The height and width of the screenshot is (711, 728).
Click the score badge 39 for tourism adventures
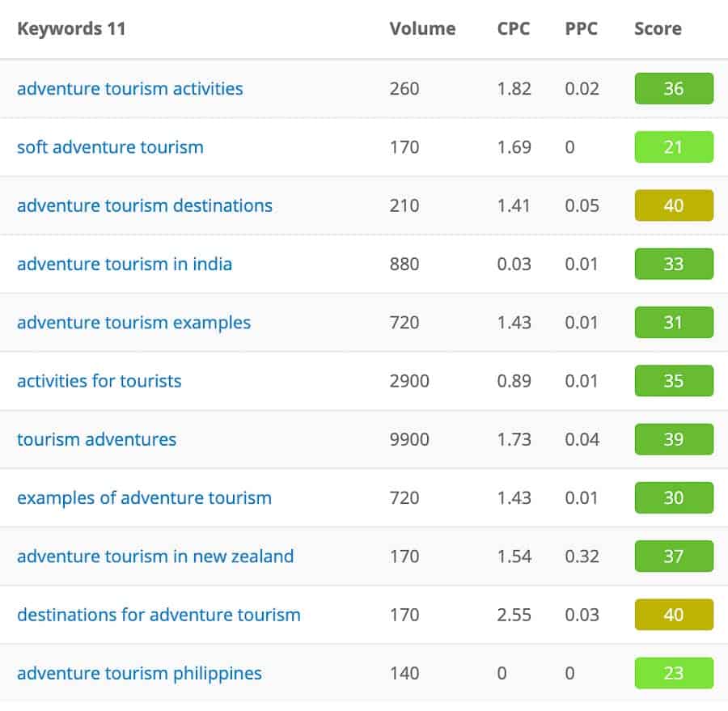[x=674, y=439]
